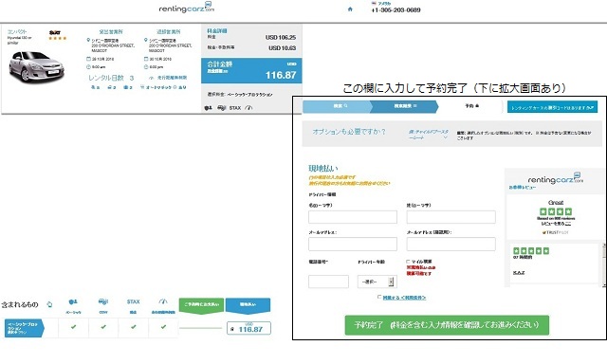The width and height of the screenshot is (607, 364).
Task: Go to the search results step in the breadcrumb
Action: (x=405, y=106)
